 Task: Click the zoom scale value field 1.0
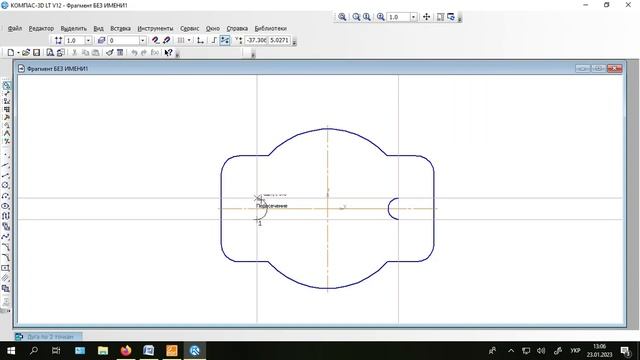[398, 17]
